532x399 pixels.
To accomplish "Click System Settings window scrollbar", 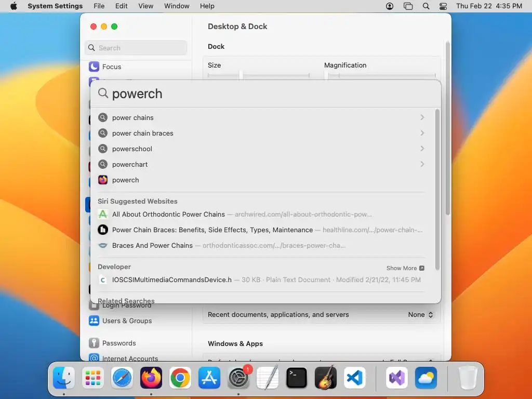I will (x=447, y=128).
